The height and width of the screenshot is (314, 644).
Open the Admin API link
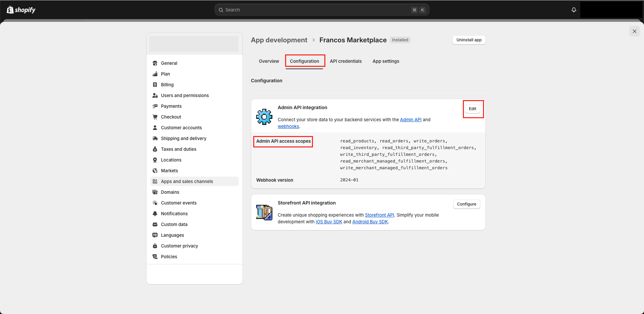coord(411,120)
